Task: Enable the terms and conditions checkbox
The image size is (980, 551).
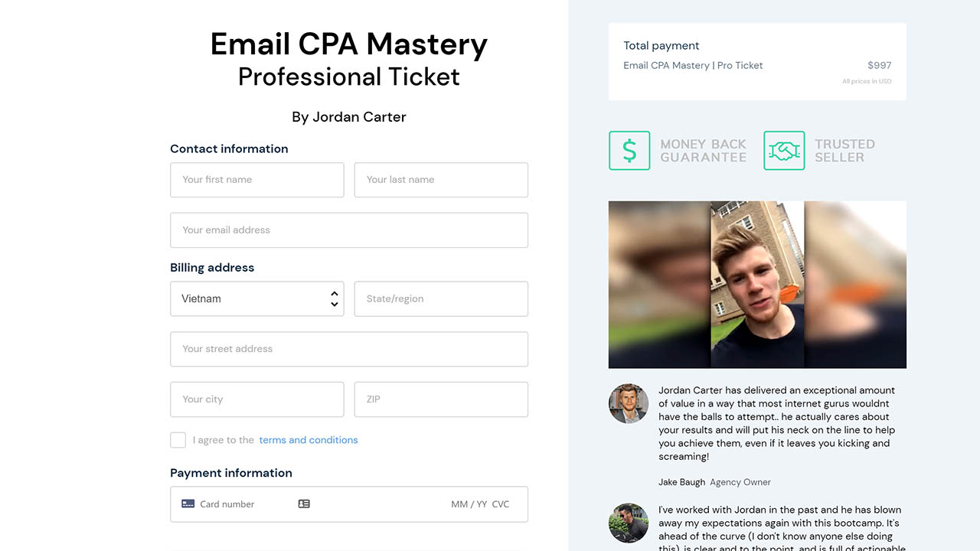Action: click(178, 440)
